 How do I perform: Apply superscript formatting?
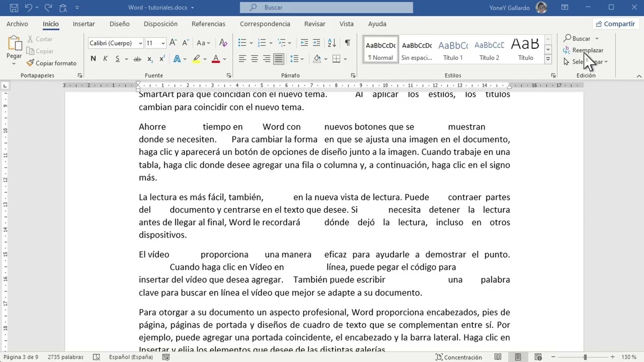pyautogui.click(x=162, y=59)
